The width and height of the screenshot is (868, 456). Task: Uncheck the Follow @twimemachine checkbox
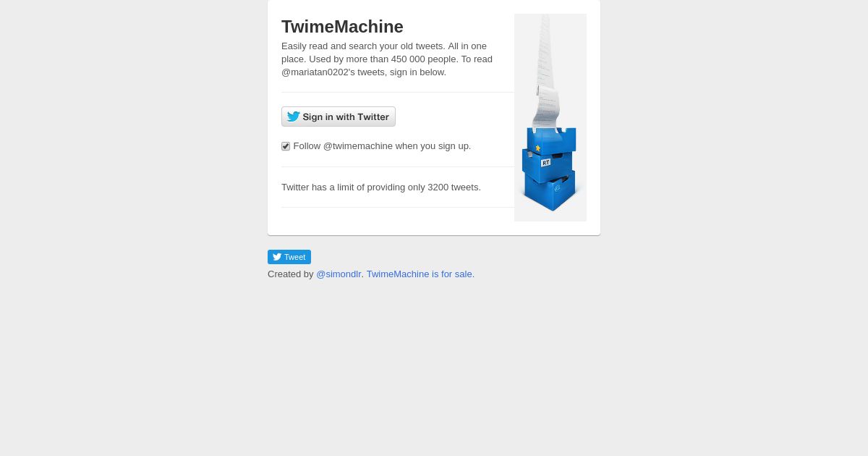(x=286, y=146)
